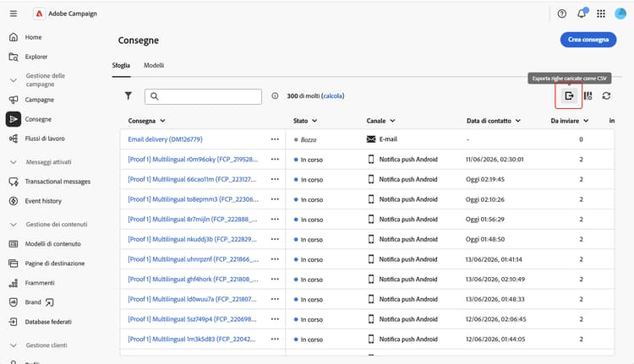Screen dimensions: 634x364
Task: Open the apps grid switcher
Action: [601, 14]
